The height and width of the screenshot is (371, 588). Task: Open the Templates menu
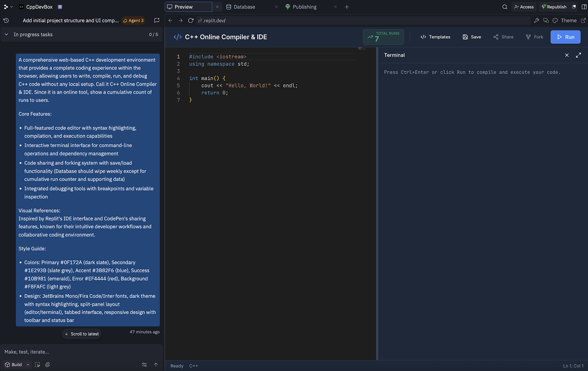tap(435, 37)
